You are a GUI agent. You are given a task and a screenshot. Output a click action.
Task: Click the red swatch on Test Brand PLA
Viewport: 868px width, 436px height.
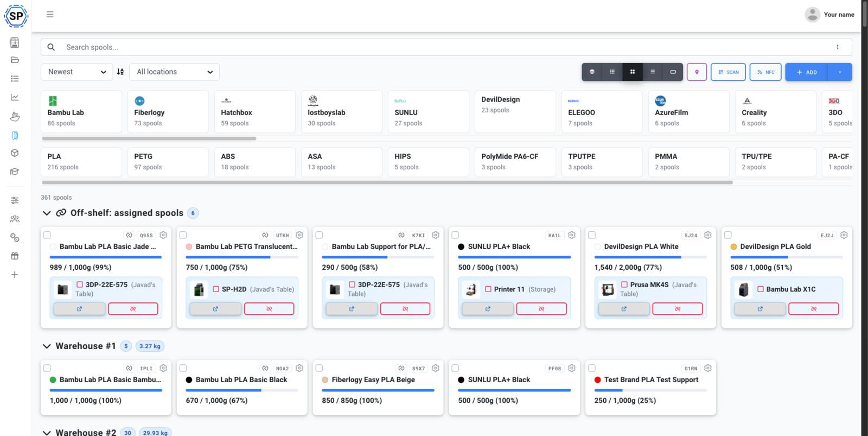(598, 380)
